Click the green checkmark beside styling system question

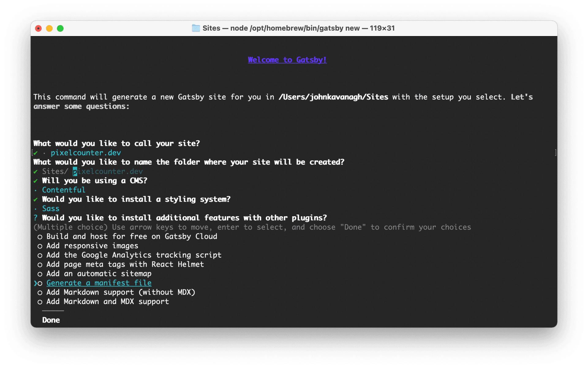tap(36, 200)
